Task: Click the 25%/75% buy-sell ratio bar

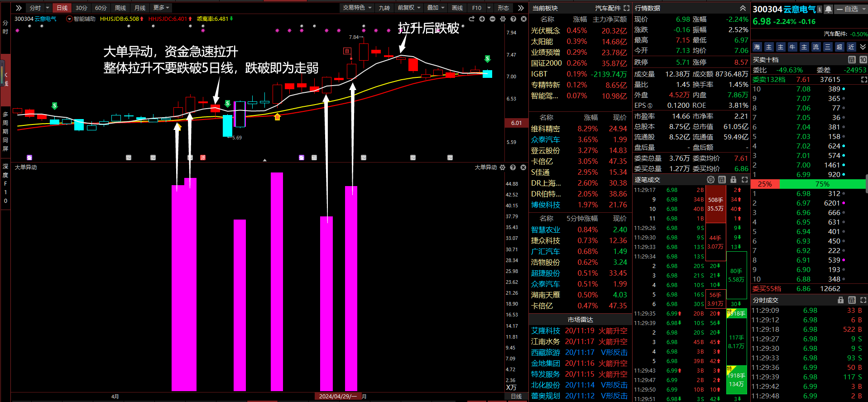Action: [x=808, y=184]
